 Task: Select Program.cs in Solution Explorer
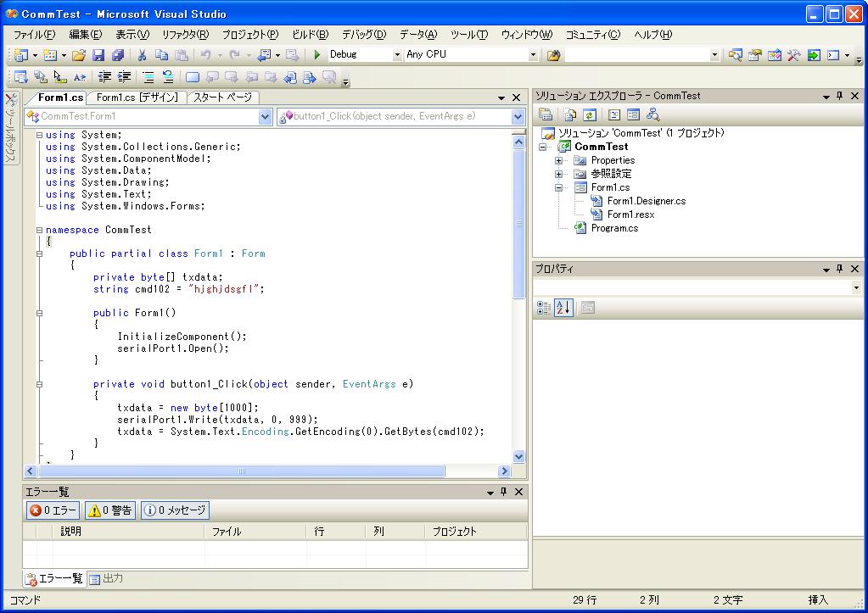[x=614, y=228]
